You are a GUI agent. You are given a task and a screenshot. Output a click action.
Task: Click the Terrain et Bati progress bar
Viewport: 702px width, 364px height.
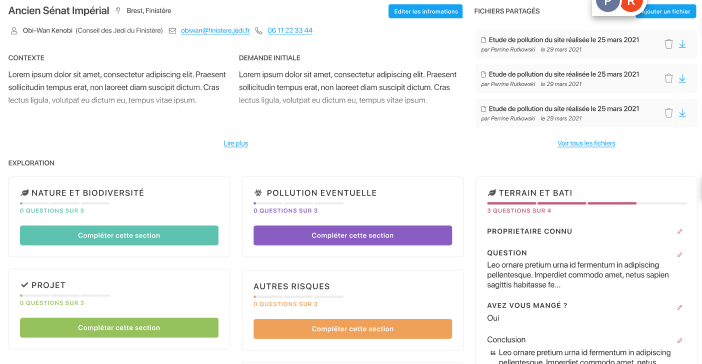coord(586,203)
